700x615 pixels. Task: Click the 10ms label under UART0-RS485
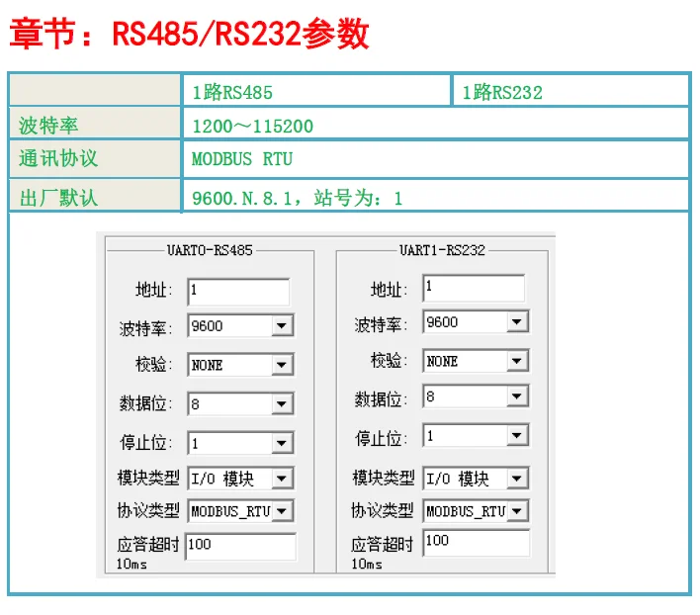tap(131, 565)
